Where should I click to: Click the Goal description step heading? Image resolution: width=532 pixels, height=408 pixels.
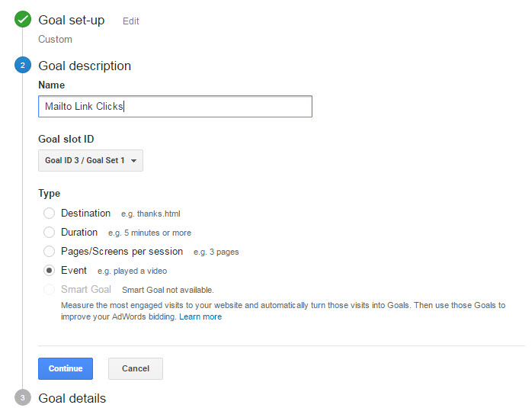coord(85,66)
